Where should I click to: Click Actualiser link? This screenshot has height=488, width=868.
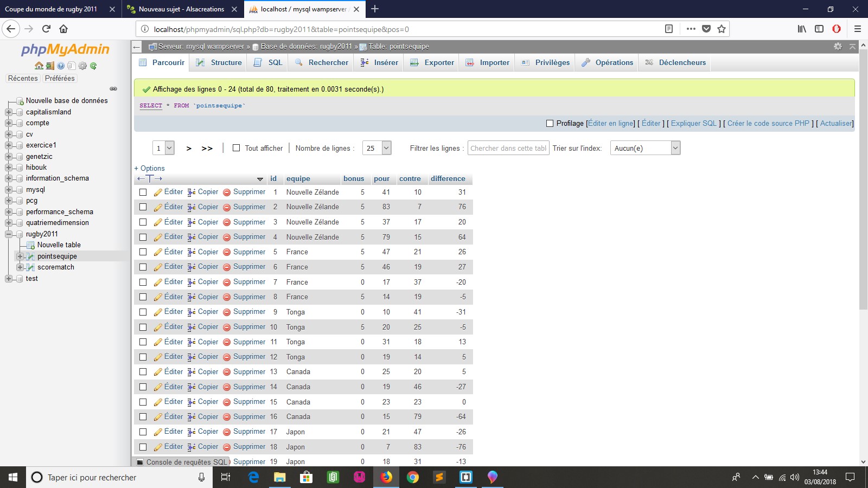click(836, 124)
